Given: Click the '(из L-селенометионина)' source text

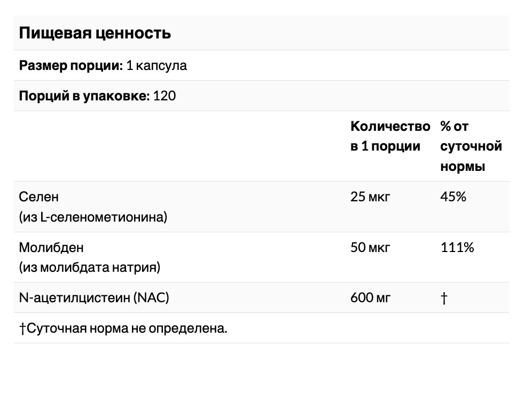Looking at the screenshot, I should pos(93,217).
